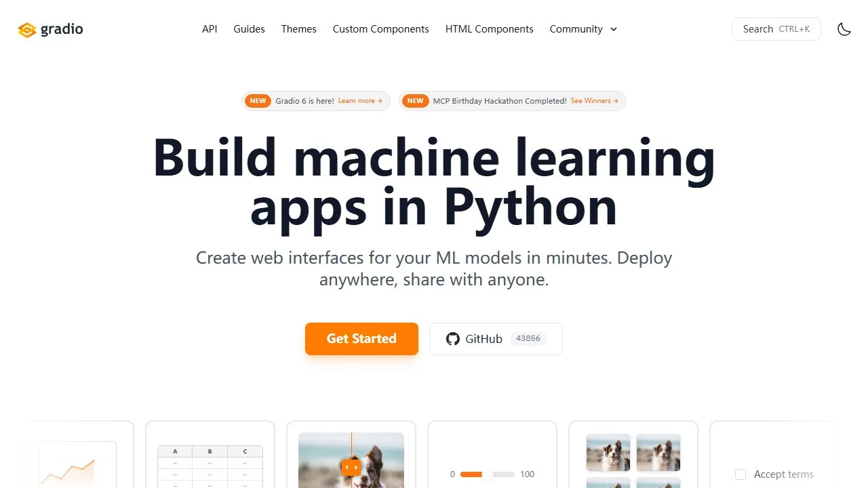This screenshot has height=488, width=868.
Task: Click column header C in the table card
Action: click(245, 451)
